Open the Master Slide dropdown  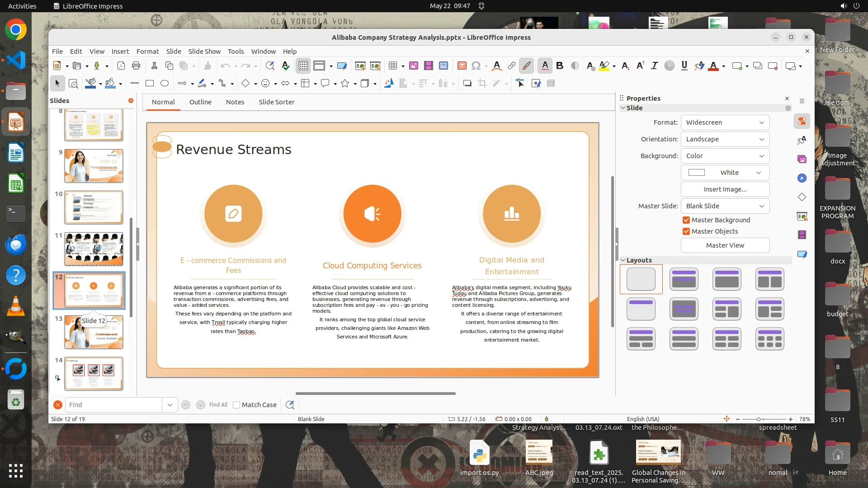(725, 206)
